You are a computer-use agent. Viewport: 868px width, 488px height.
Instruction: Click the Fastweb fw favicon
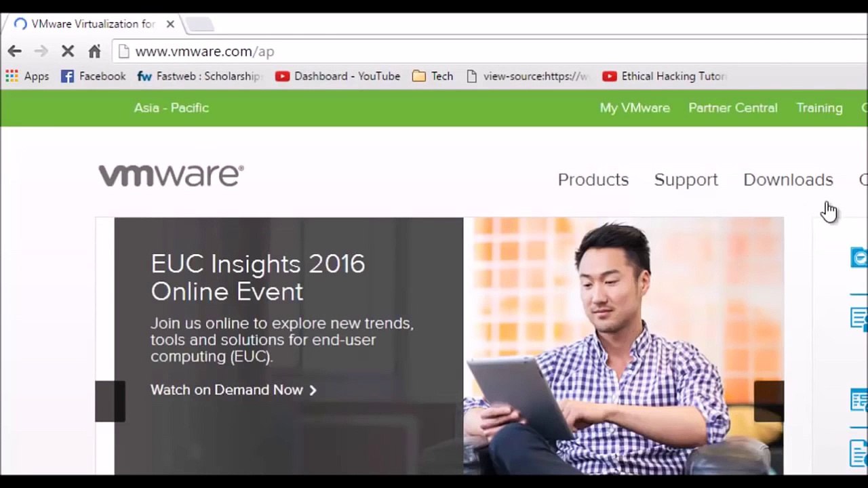pyautogui.click(x=144, y=77)
